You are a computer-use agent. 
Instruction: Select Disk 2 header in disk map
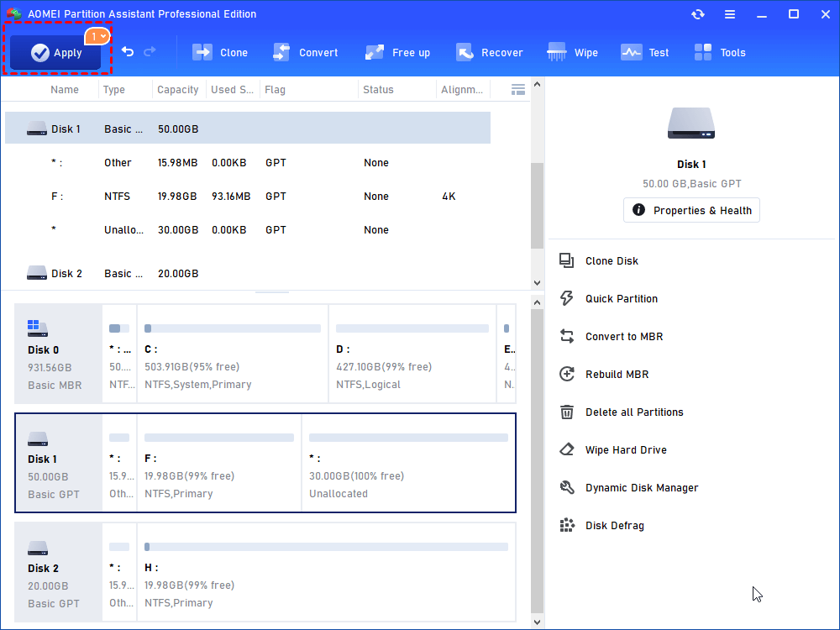[x=59, y=572]
